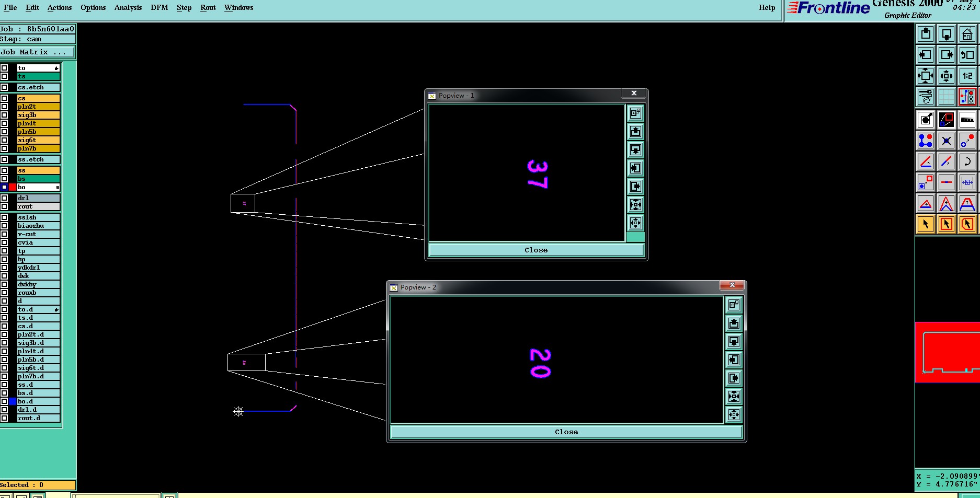The width and height of the screenshot is (980, 498).
Task: Open the Analysis menu
Action: pos(128,7)
